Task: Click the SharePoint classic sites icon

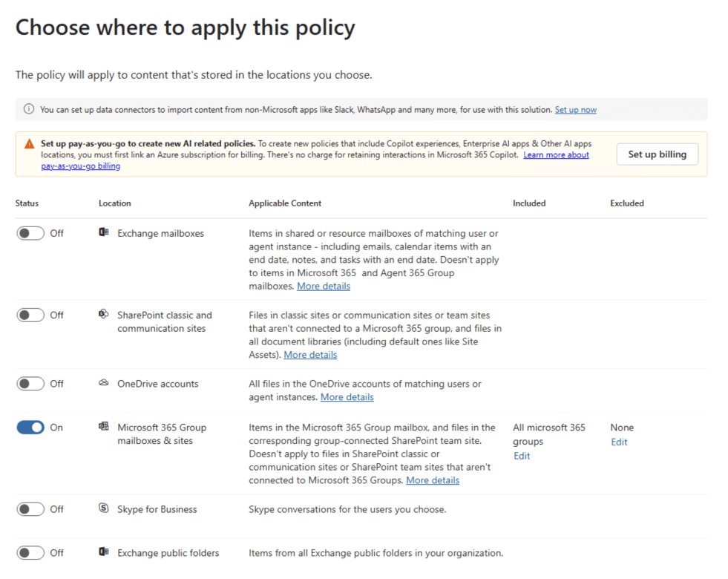Action: (104, 315)
